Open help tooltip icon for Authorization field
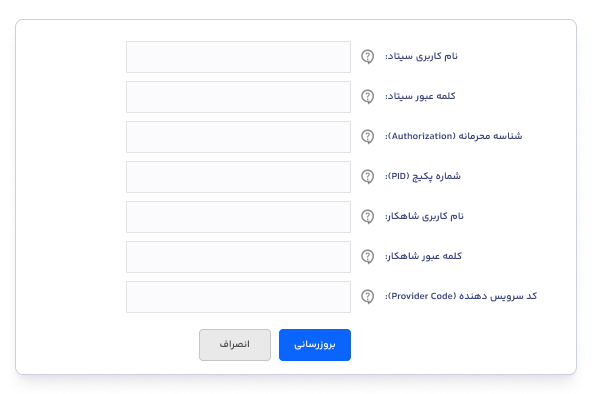Image resolution: width=592 pixels, height=394 pixels. (367, 137)
